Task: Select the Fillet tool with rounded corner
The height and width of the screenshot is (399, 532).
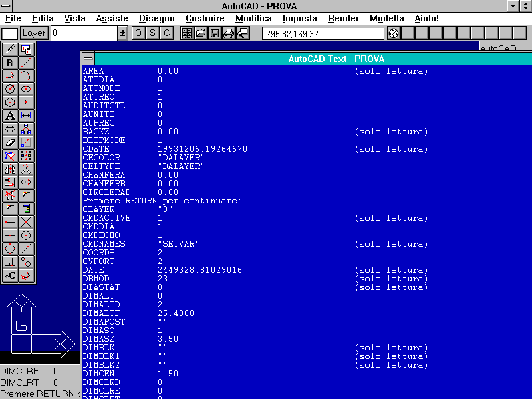Action: [x=26, y=196]
